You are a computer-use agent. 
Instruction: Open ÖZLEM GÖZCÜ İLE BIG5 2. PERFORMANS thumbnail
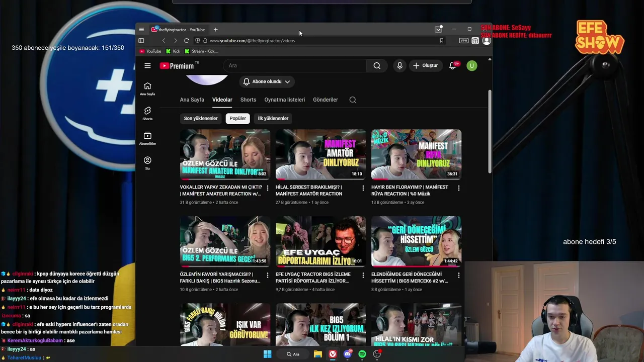pos(225,241)
